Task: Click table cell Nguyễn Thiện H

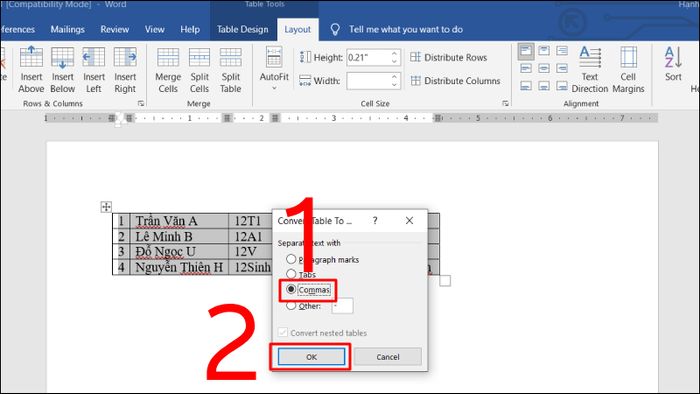Action: (179, 267)
